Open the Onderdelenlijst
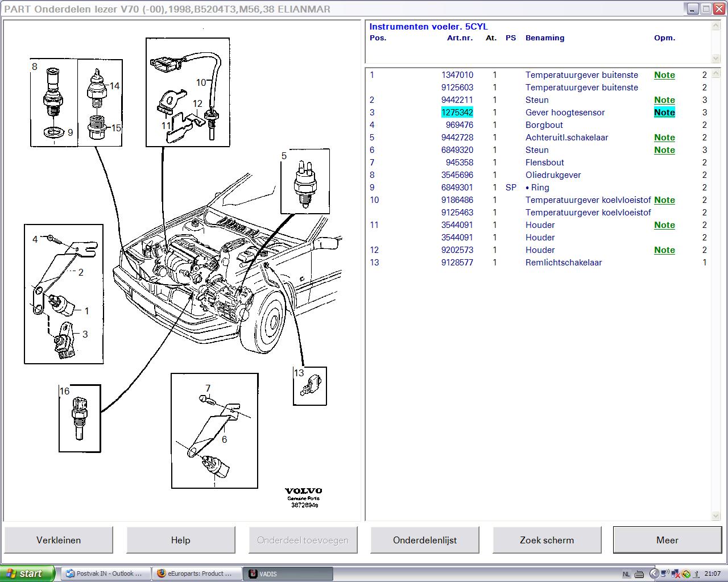 (x=425, y=540)
